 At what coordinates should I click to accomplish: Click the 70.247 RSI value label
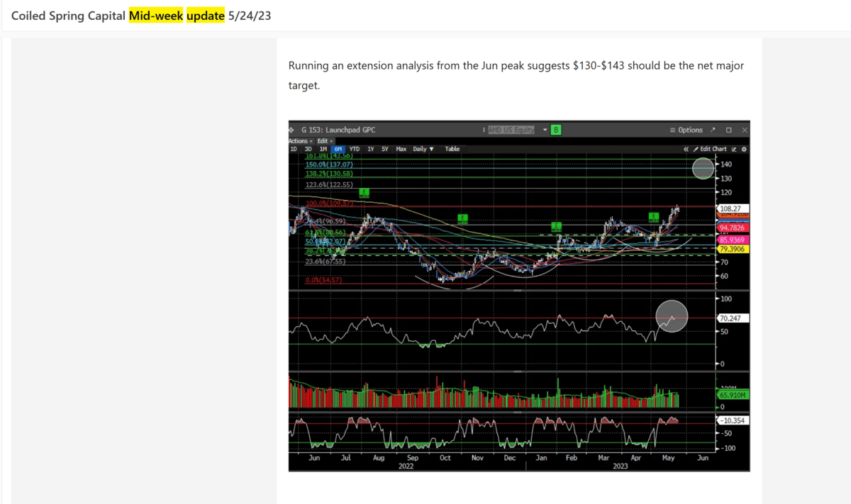pos(733,318)
